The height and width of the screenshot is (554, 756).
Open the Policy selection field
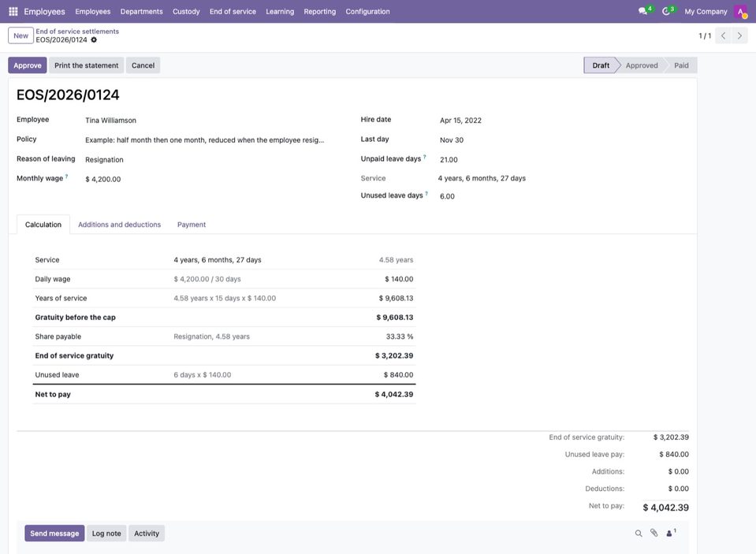tap(205, 140)
